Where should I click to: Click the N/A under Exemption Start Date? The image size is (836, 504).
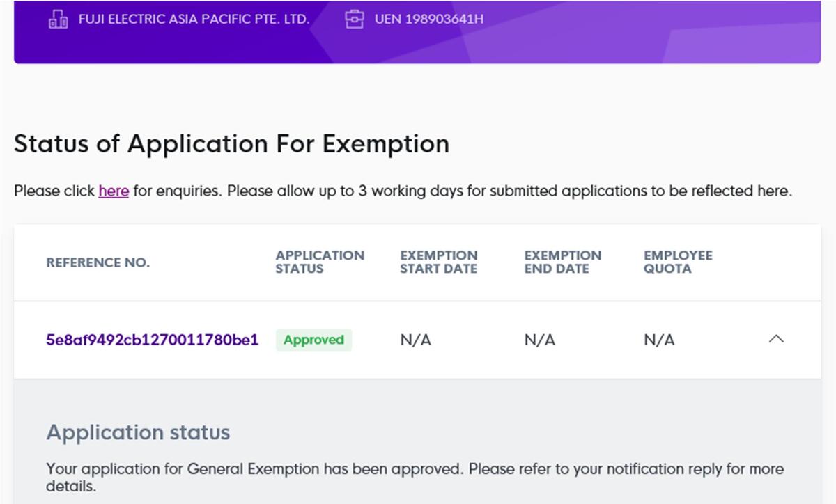pyautogui.click(x=415, y=340)
